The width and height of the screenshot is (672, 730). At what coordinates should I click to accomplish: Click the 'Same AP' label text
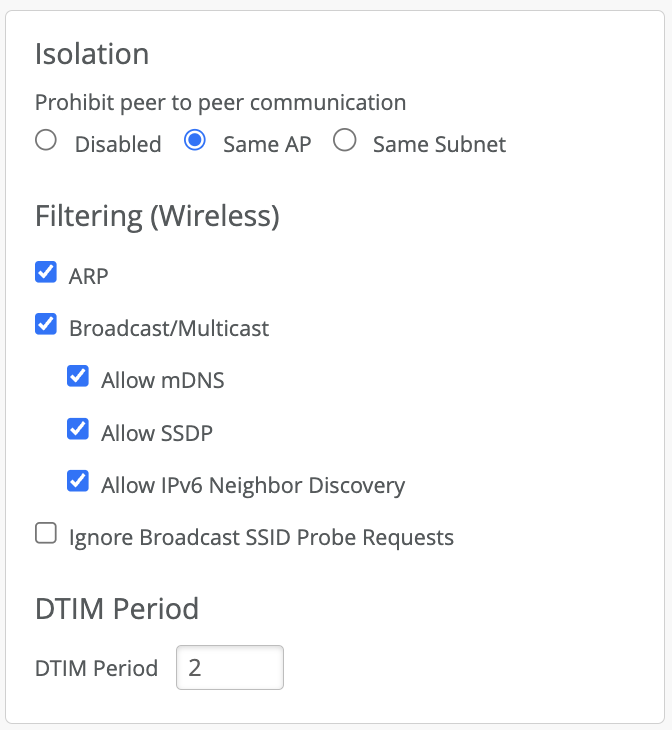click(267, 144)
